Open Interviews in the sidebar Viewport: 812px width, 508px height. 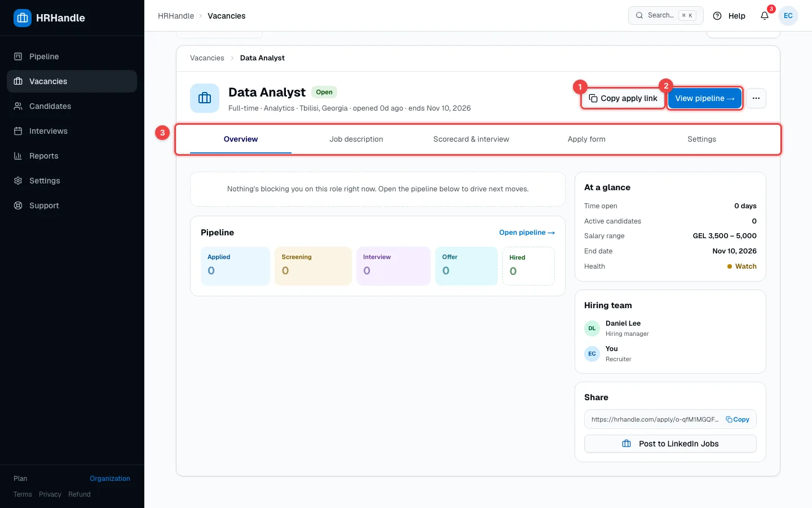pos(72,131)
